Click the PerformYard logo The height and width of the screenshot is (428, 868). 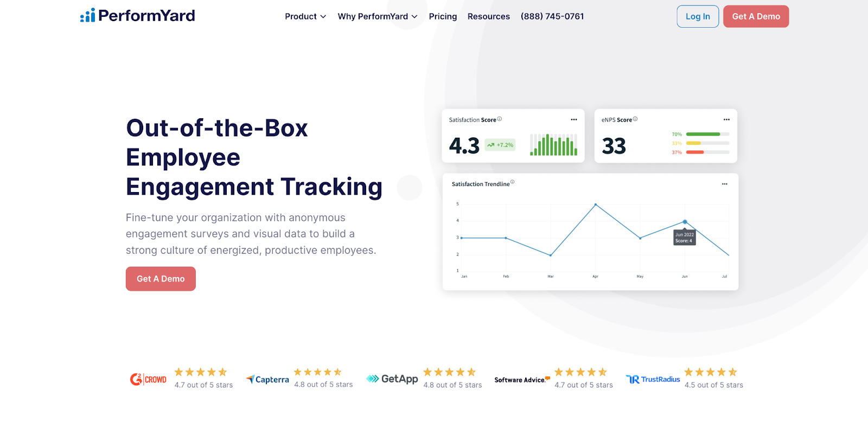click(x=138, y=16)
